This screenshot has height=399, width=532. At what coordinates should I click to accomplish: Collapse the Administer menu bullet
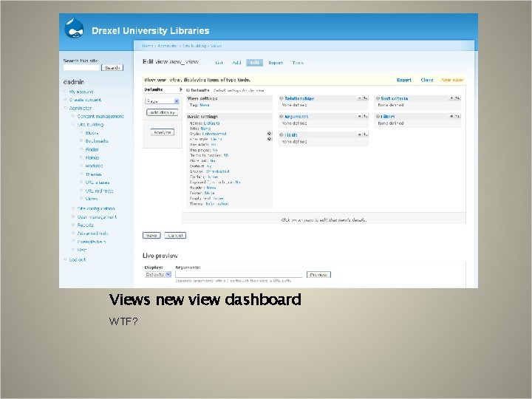point(66,108)
